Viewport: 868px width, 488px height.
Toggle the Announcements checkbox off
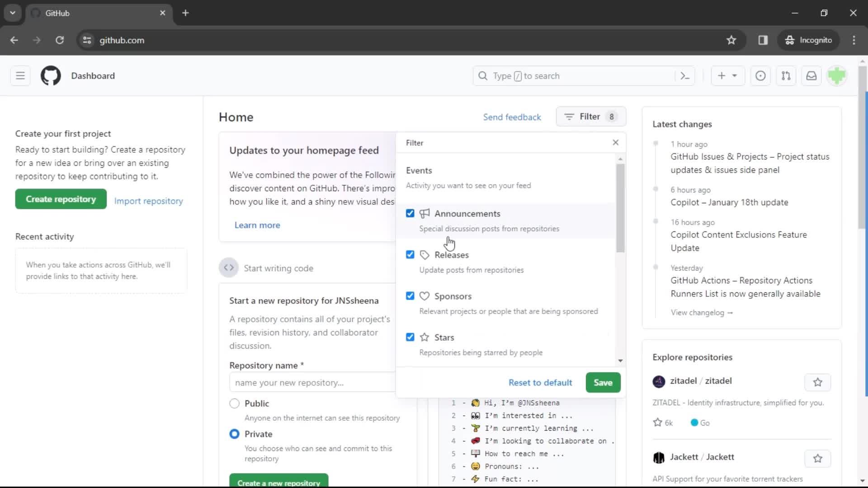[410, 213]
